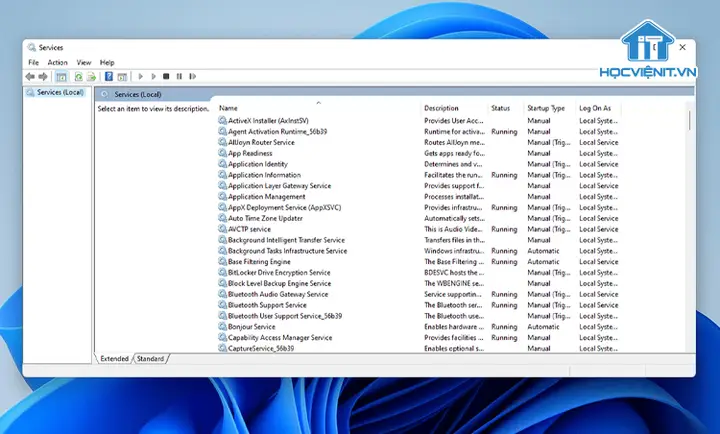Screen dimensions: 720x434
Task: Select the Bonjour Service row
Action: pos(251,327)
